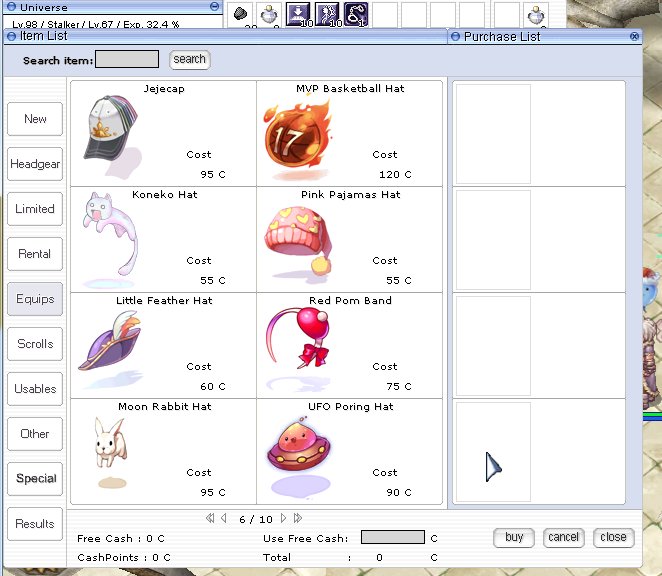Click the Free Cash : 0 C text
Screen dimensions: 662x576
click(121, 539)
